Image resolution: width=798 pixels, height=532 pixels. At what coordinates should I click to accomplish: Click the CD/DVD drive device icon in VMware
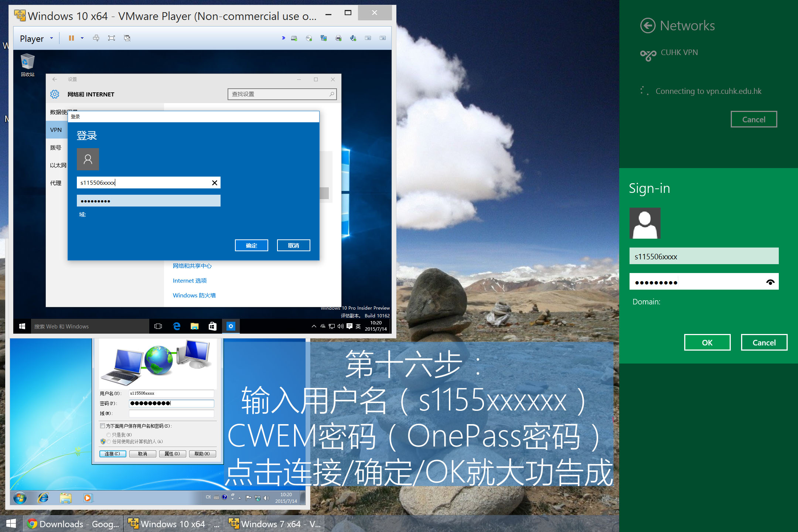point(309,38)
